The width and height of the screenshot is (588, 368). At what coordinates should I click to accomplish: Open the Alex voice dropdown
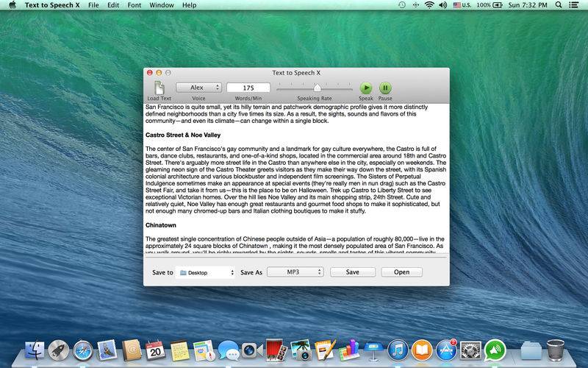coord(198,88)
